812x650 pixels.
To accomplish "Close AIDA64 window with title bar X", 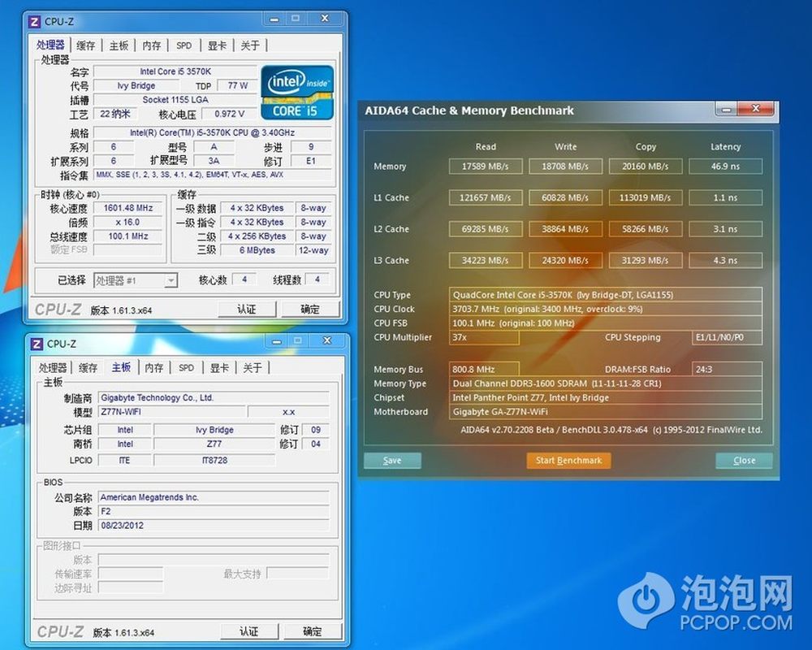I will click(755, 109).
